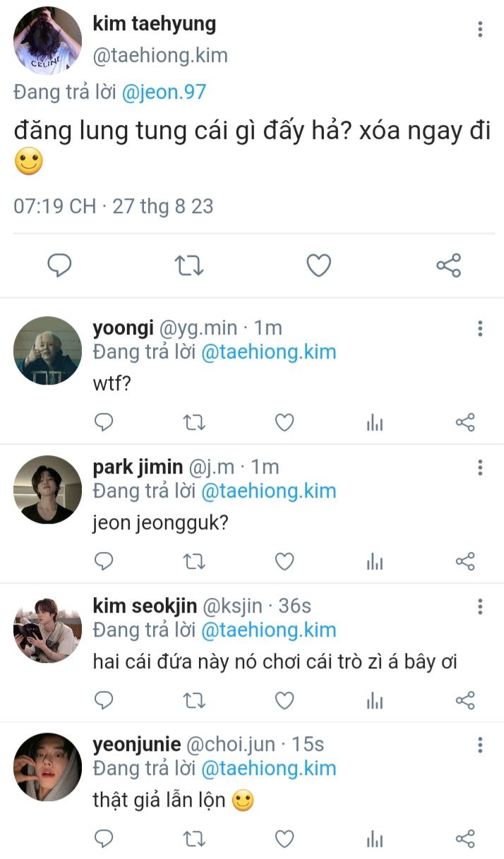Screen dimensions: 504x859
Task: Reply to park jimin's comment
Action: click(x=104, y=562)
